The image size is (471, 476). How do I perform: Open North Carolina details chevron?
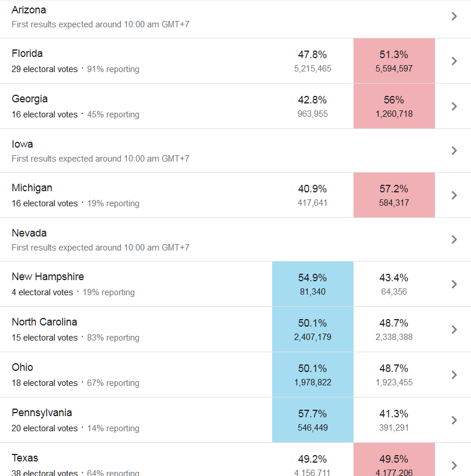[454, 330]
